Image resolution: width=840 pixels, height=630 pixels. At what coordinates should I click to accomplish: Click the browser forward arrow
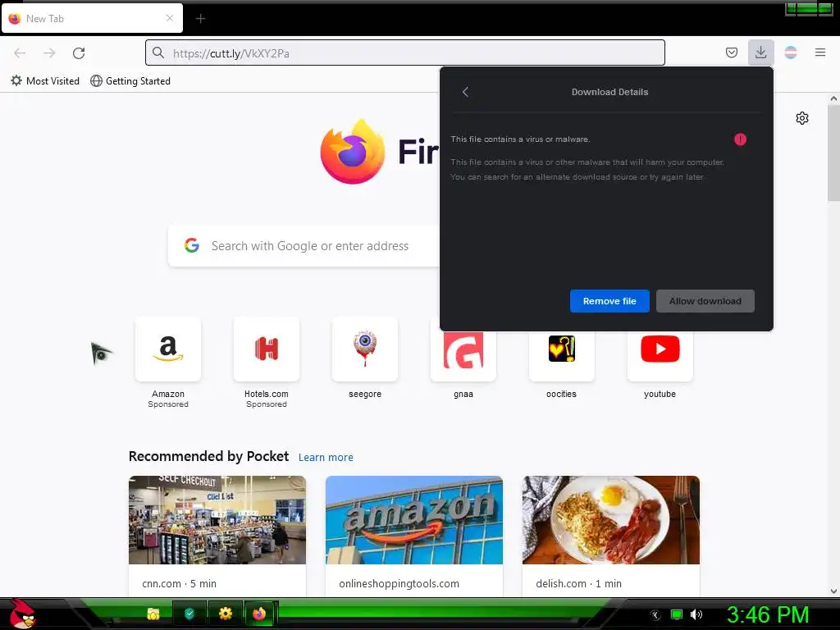point(49,53)
